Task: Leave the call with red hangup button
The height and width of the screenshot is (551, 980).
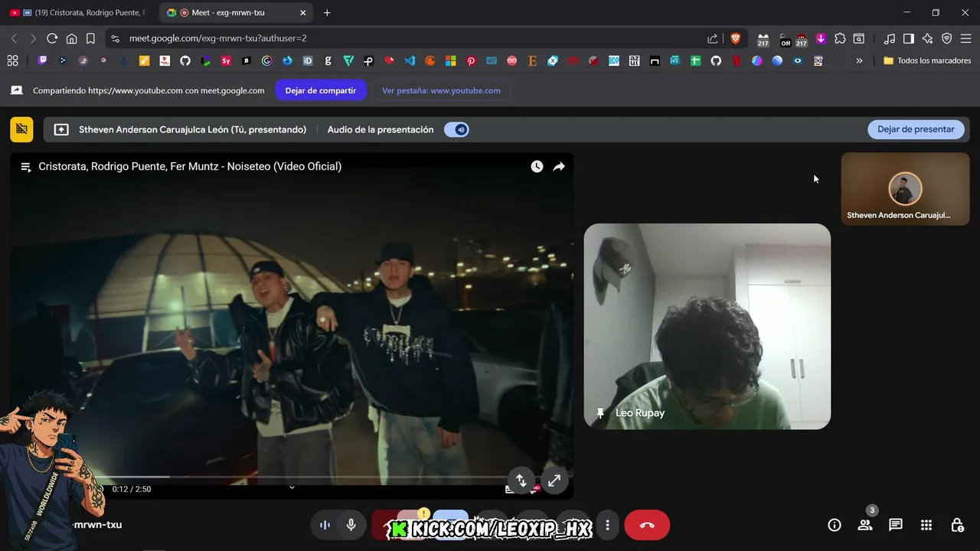Action: pos(647,525)
